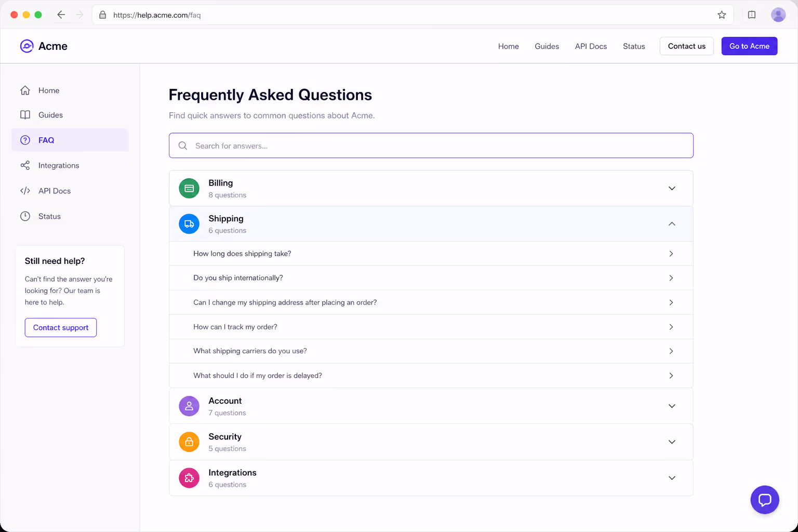Click the Contact support button
The height and width of the screenshot is (532, 798).
click(x=61, y=327)
